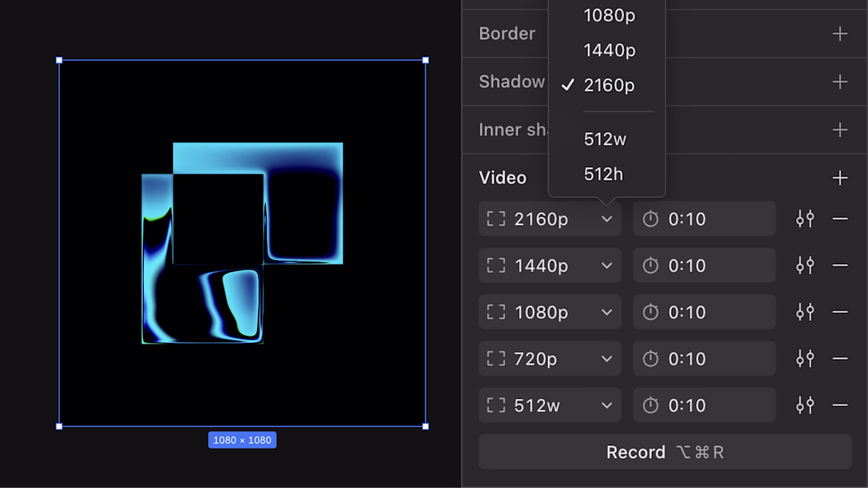Image resolution: width=868 pixels, height=488 pixels.
Task: Open settings sliders for 512w video row
Action: [x=805, y=405]
